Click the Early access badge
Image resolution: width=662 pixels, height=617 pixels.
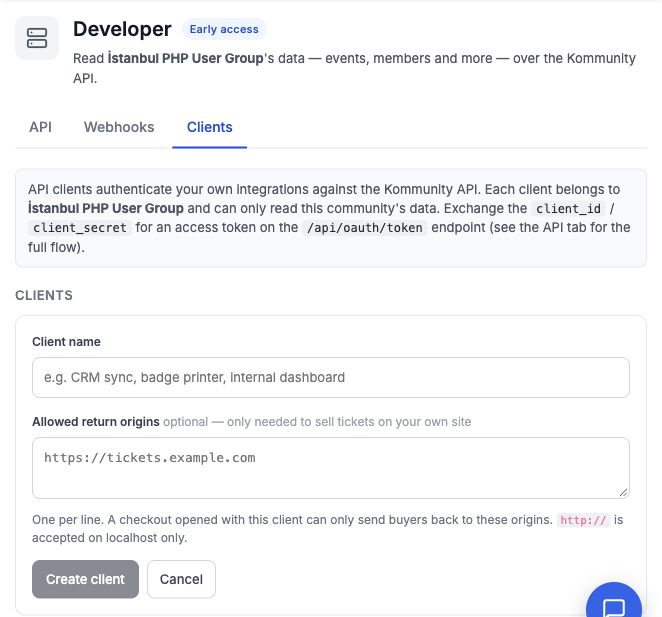[x=224, y=29]
